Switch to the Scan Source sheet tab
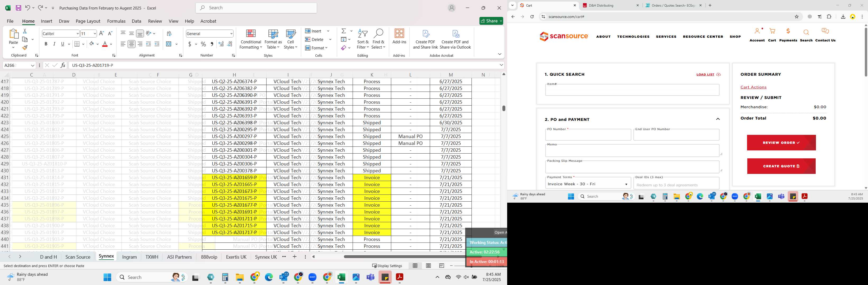The image size is (868, 285). tap(78, 257)
